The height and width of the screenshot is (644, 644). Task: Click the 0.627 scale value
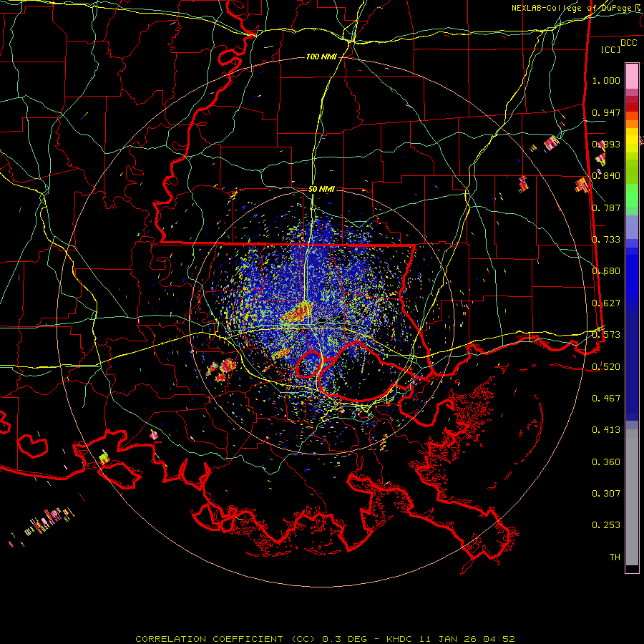(x=606, y=303)
